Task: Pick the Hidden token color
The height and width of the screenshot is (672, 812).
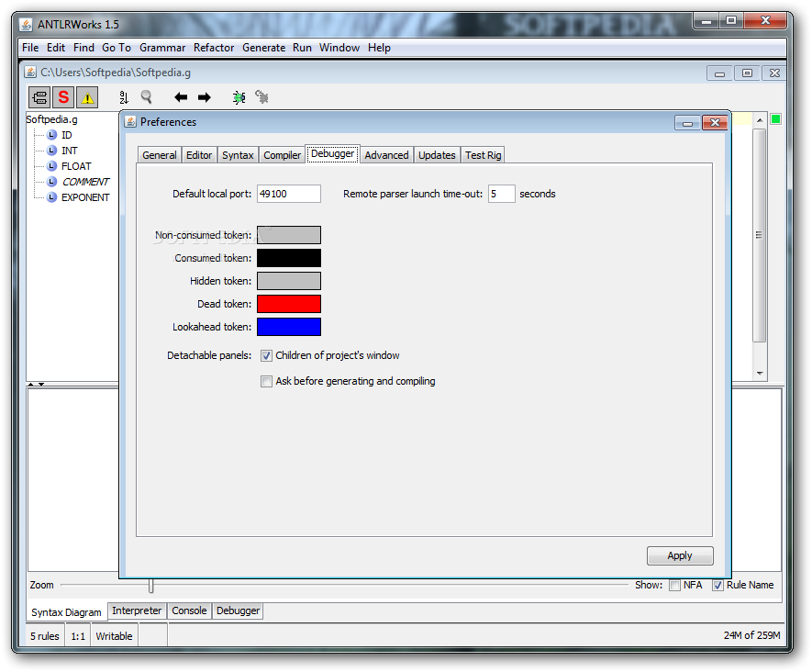Action: pos(289,281)
